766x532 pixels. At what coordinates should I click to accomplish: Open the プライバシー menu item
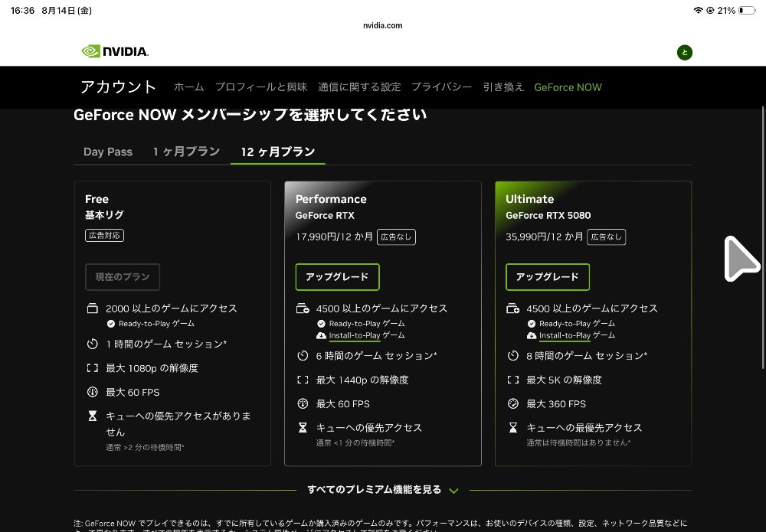coord(442,86)
